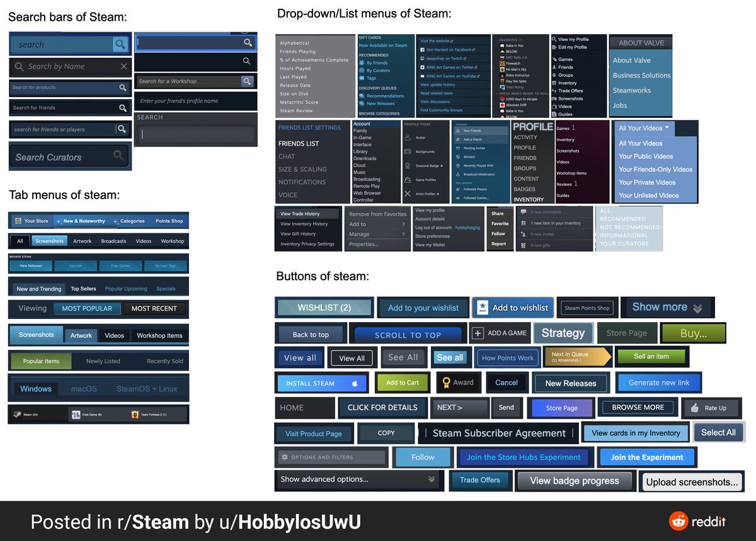Click the Backgrounds picture icon
Image resolution: width=756 pixels, height=541 pixels.
point(408,152)
